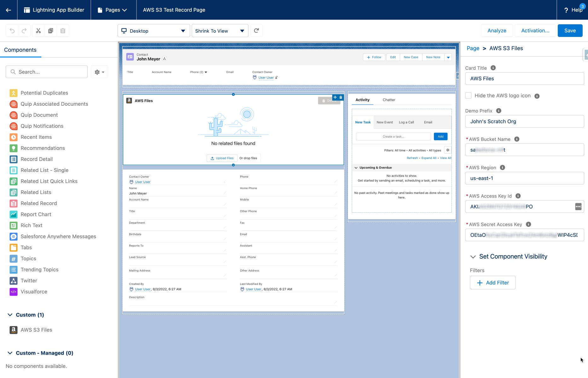Select the Quip Document component
This screenshot has width=588, height=378.
tap(34, 115)
